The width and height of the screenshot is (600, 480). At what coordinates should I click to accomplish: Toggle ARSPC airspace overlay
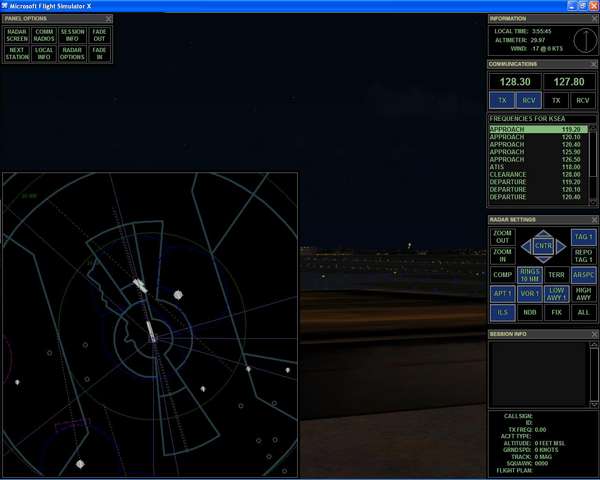point(584,274)
